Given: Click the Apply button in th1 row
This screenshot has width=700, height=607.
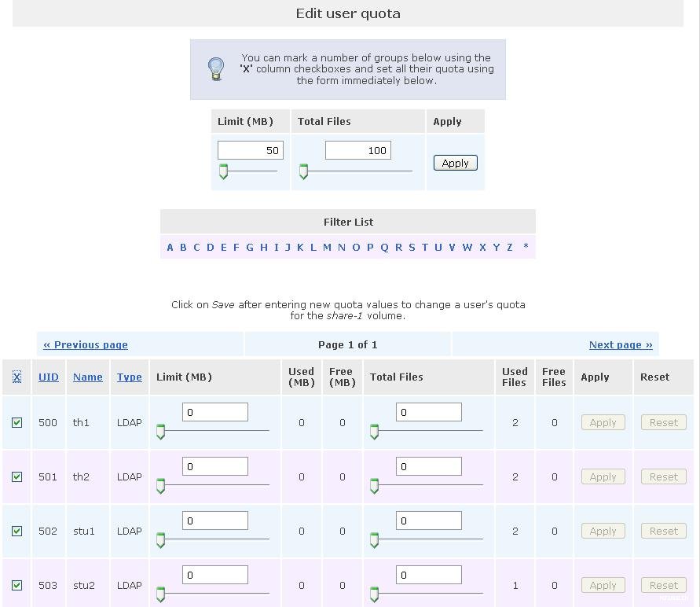Looking at the screenshot, I should coord(603,422).
